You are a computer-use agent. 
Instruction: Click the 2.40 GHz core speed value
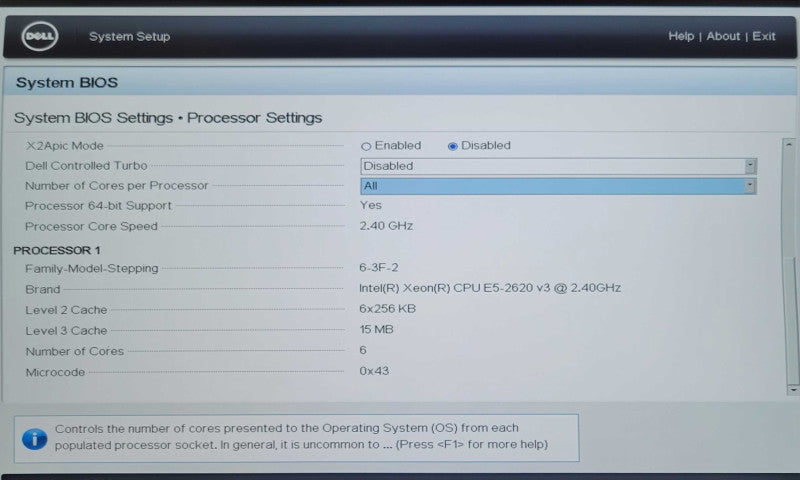pos(386,226)
